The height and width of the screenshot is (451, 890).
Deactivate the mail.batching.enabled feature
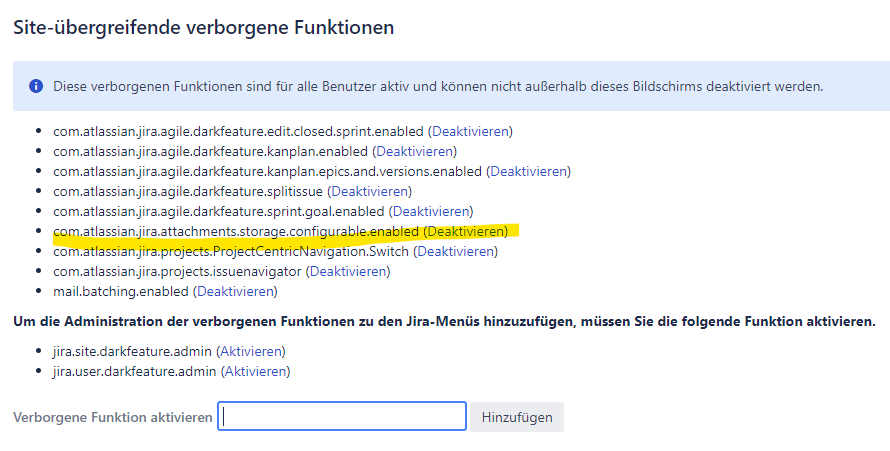[235, 292]
